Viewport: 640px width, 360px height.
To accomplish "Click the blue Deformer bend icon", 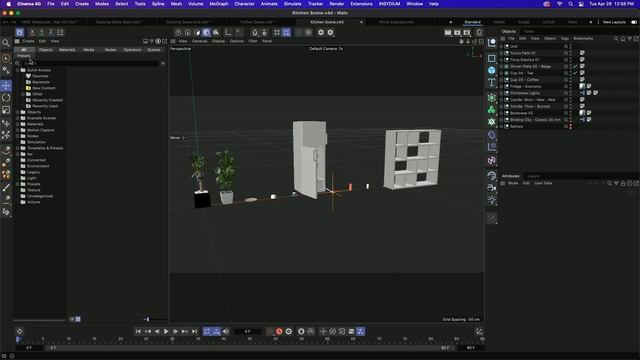I will 491,135.
